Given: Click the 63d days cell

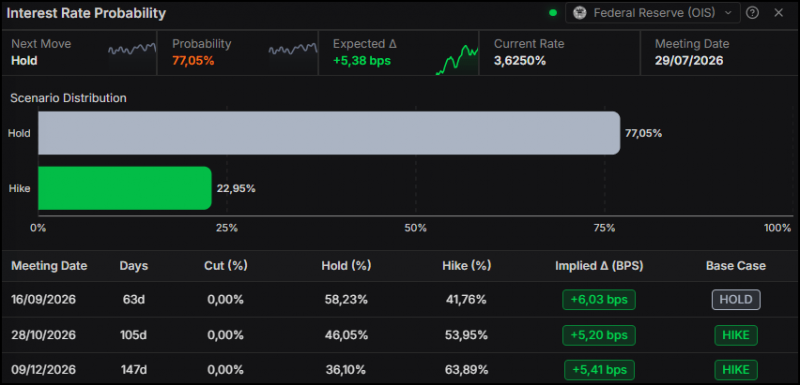Looking at the screenshot, I should pyautogui.click(x=134, y=299).
